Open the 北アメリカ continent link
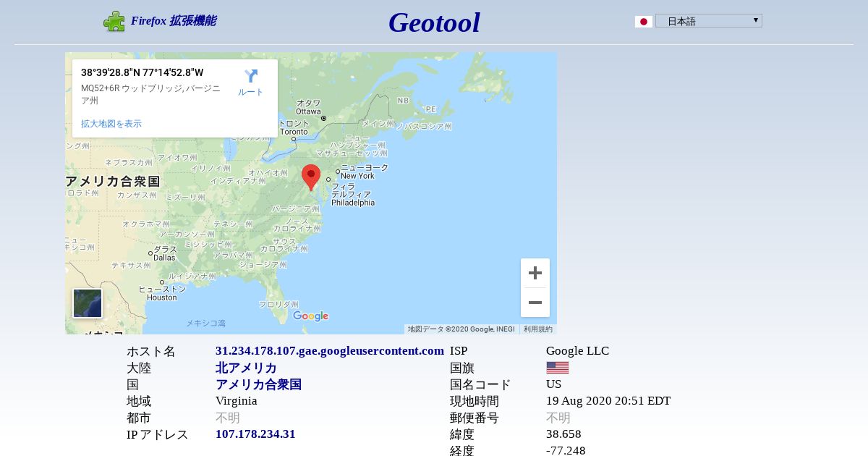Screen dimensions: 868x456 click(246, 368)
